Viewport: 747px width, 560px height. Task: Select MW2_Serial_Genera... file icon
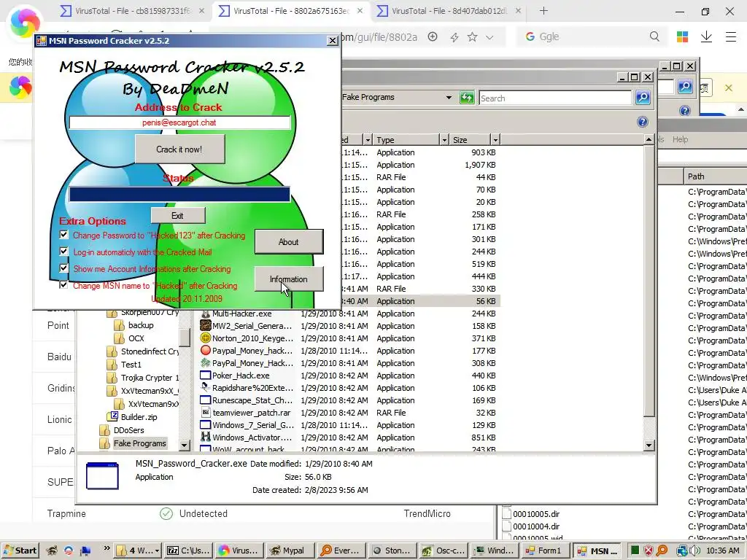pos(205,326)
